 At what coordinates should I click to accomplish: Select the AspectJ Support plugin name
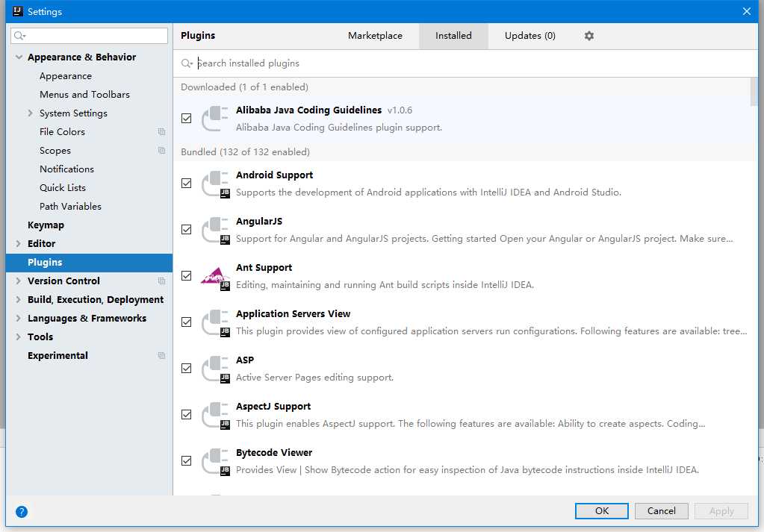coord(273,407)
